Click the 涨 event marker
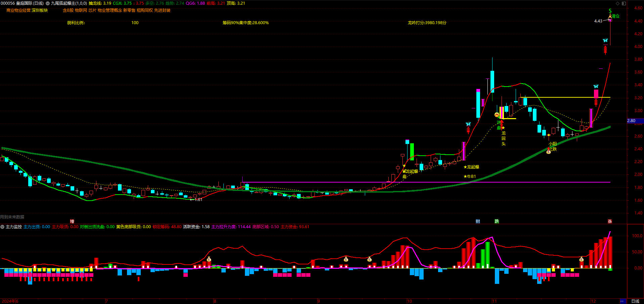This screenshot has height=304, width=644. click(x=610, y=221)
